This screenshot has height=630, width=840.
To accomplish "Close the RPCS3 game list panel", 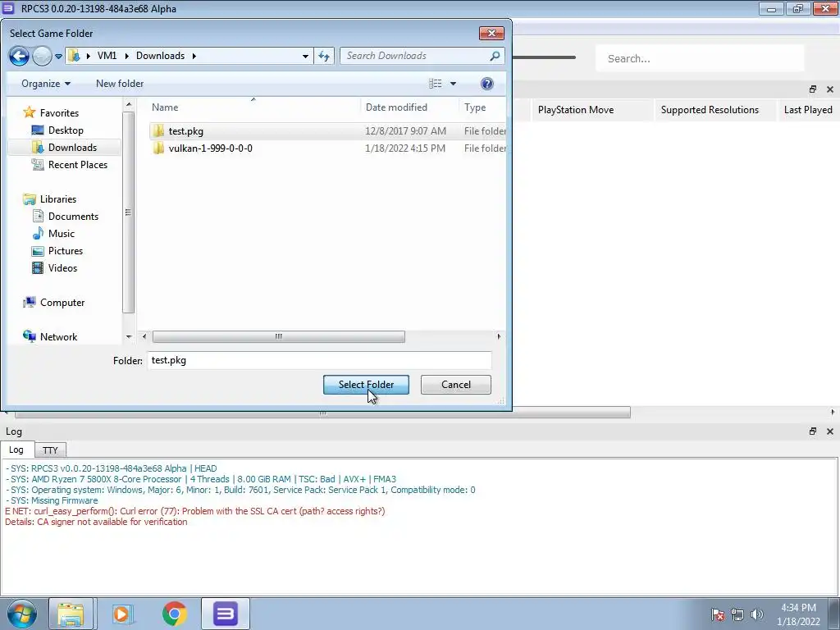I will click(830, 89).
